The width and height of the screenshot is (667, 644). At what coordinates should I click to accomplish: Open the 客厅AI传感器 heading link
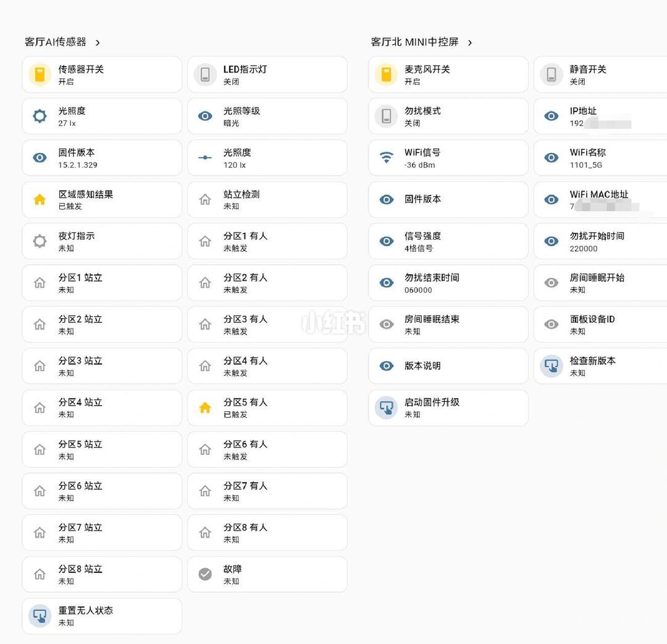pos(56,42)
